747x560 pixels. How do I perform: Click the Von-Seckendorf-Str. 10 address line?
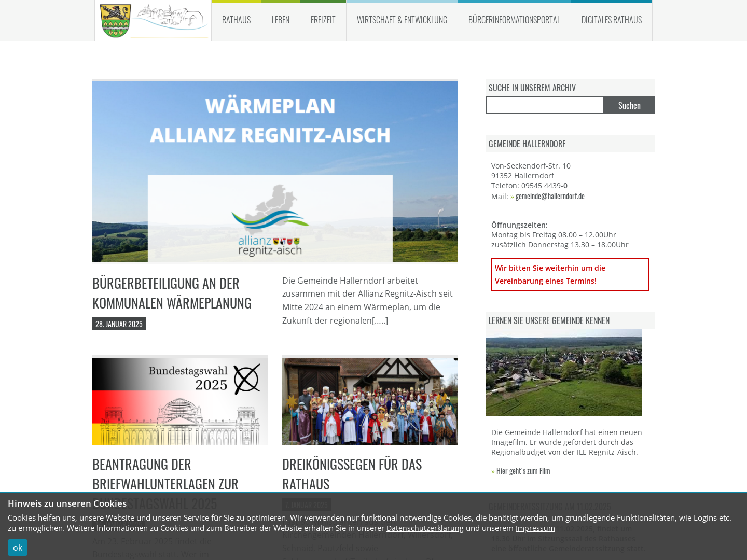pos(531,166)
